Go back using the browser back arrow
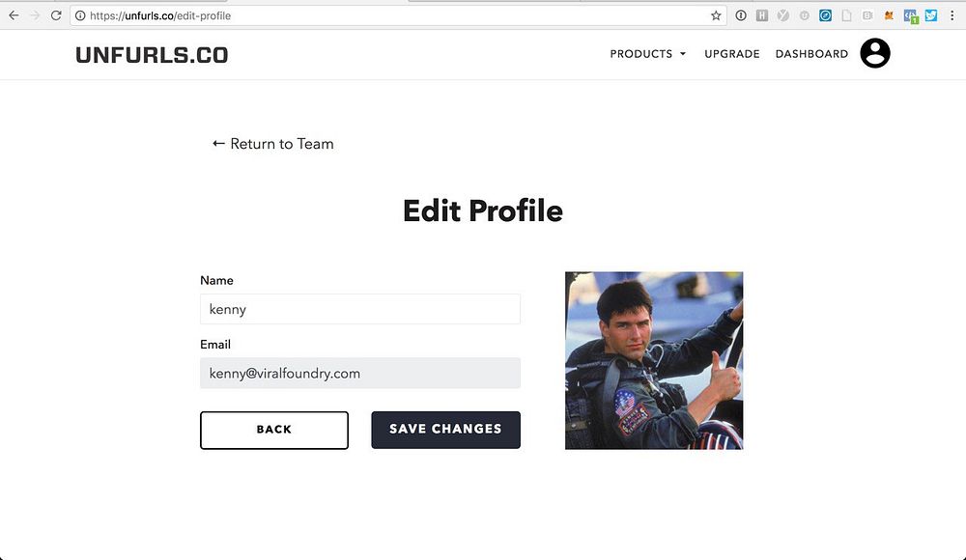The width and height of the screenshot is (966, 560). pyautogui.click(x=14, y=15)
